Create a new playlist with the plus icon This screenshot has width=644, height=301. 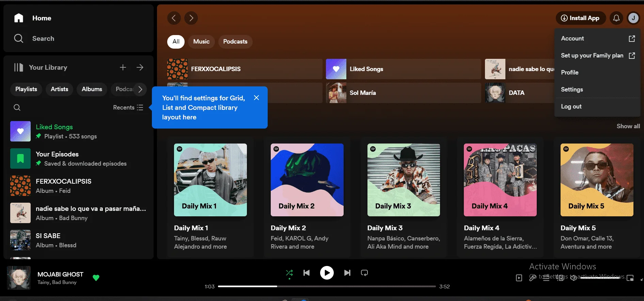(123, 67)
